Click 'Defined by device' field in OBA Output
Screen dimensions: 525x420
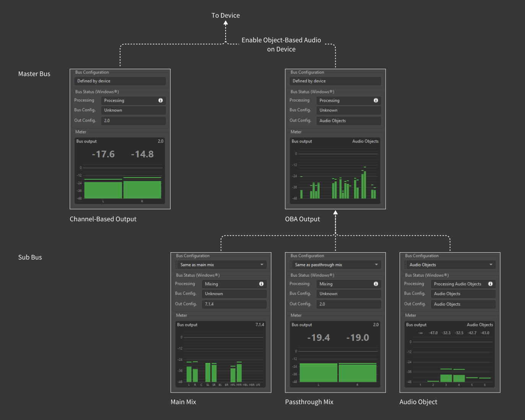(x=335, y=81)
